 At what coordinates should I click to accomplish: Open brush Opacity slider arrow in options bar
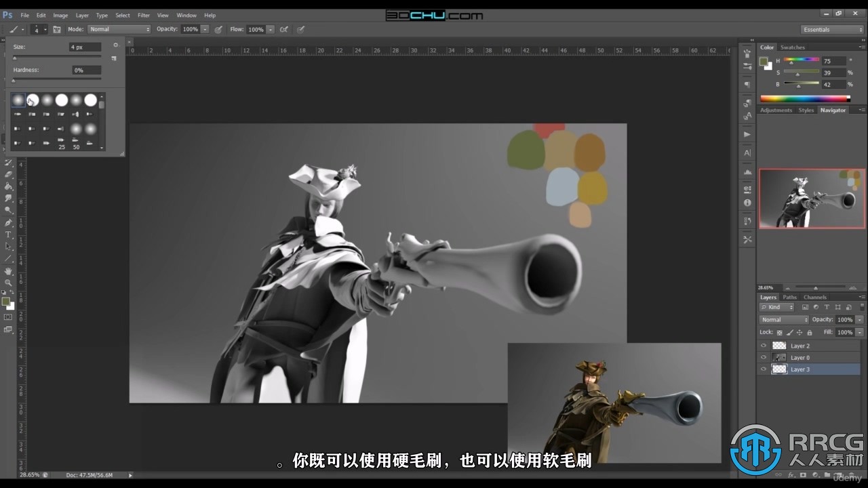pyautogui.click(x=205, y=30)
